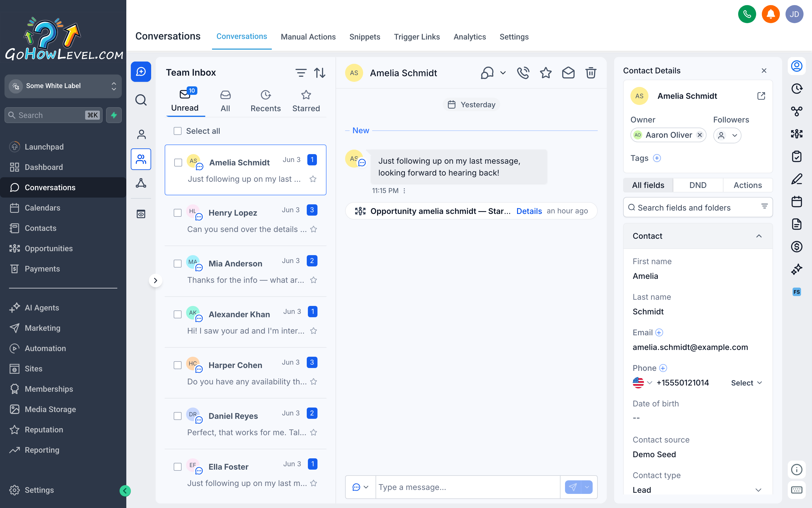Add a tag with plus icon
This screenshot has width=812, height=508.
pos(657,158)
